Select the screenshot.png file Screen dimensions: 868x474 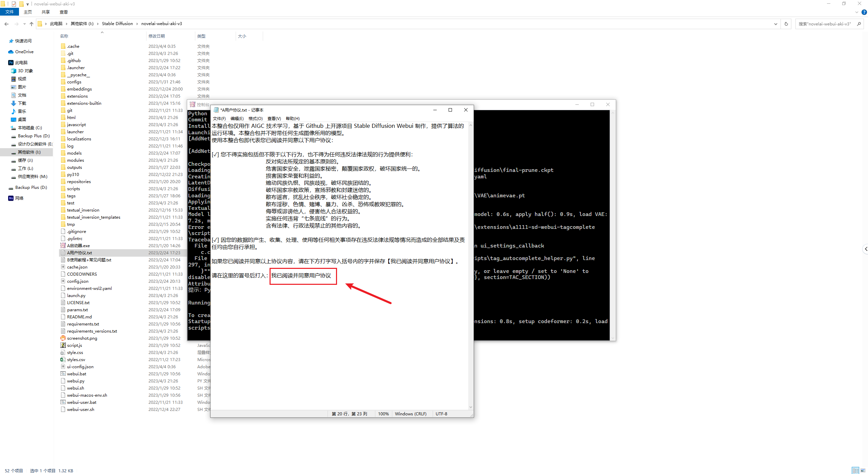(x=82, y=338)
